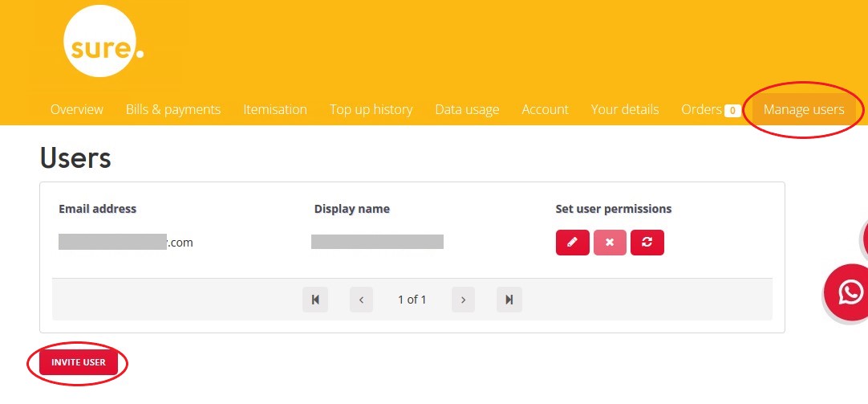The height and width of the screenshot is (404, 868).
Task: Switch to Bills & payments
Action: (173, 109)
